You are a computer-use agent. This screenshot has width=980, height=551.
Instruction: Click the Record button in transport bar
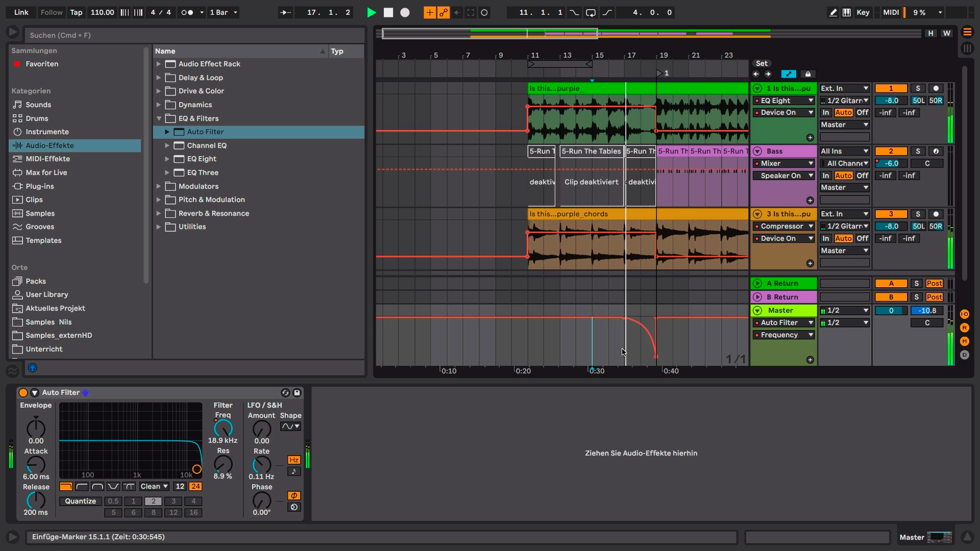[x=405, y=12]
